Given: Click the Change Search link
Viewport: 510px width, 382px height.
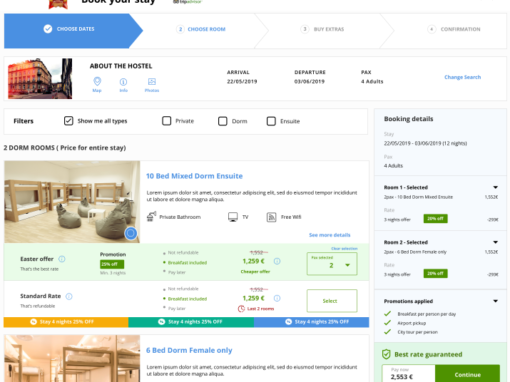Looking at the screenshot, I should [462, 77].
